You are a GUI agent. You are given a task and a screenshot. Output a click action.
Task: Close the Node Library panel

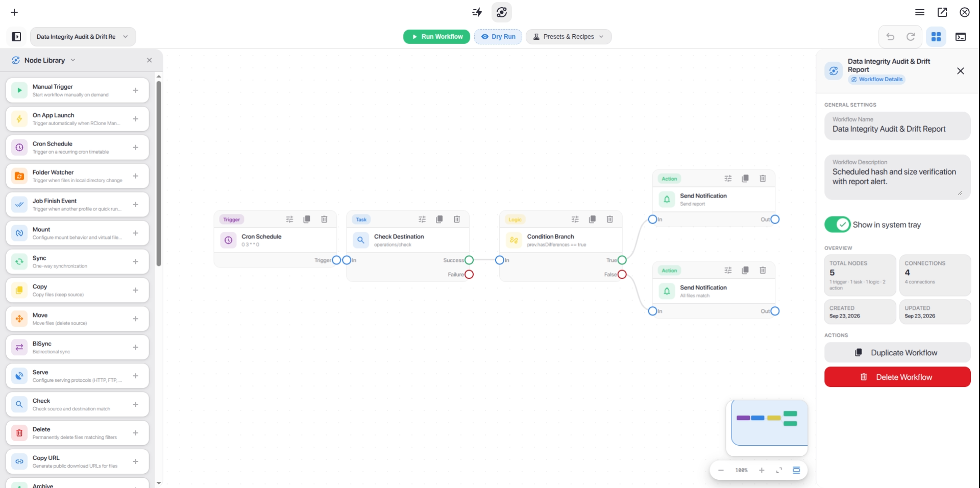tap(150, 60)
